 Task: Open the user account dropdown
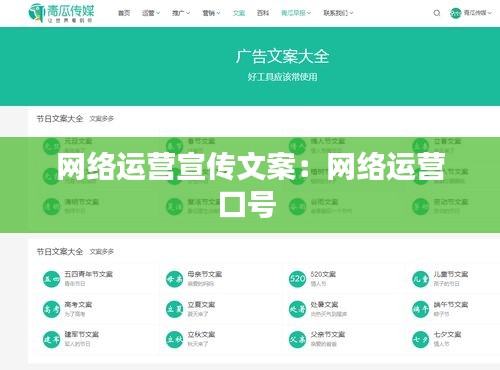point(471,13)
